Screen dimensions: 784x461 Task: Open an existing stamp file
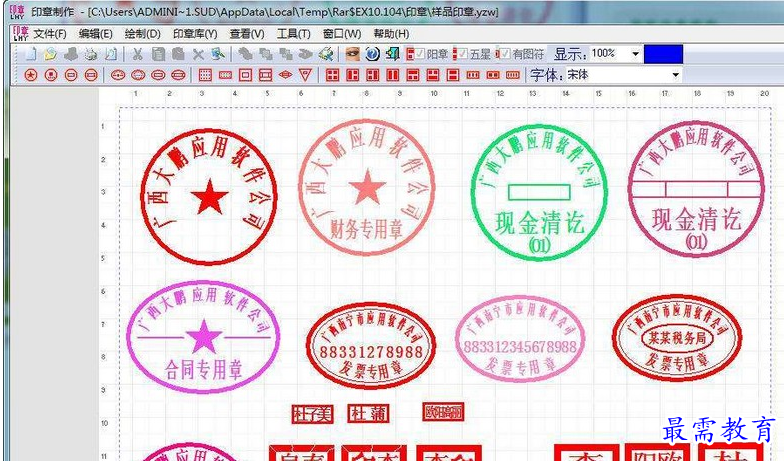50,54
